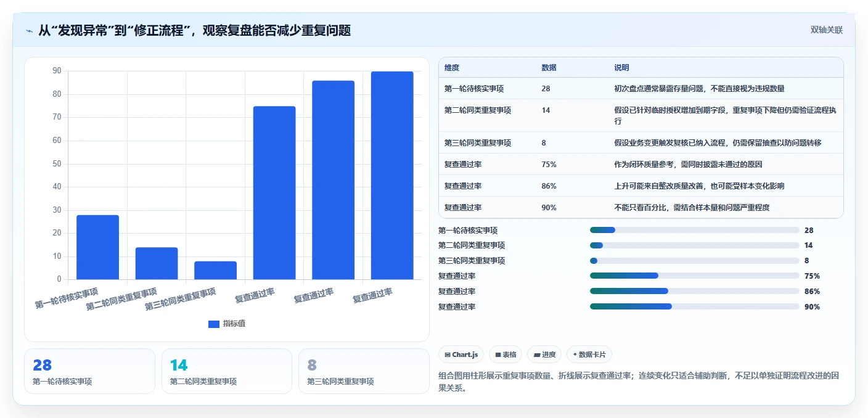The width and height of the screenshot is (868, 418).
Task: Click table cell 第二轮同类重复事项
Action: click(x=478, y=110)
